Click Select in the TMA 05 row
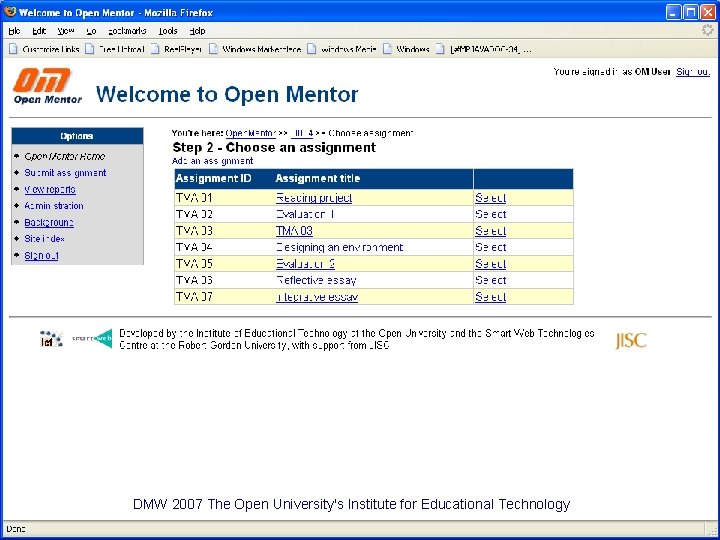720x540 pixels. pos(490,264)
